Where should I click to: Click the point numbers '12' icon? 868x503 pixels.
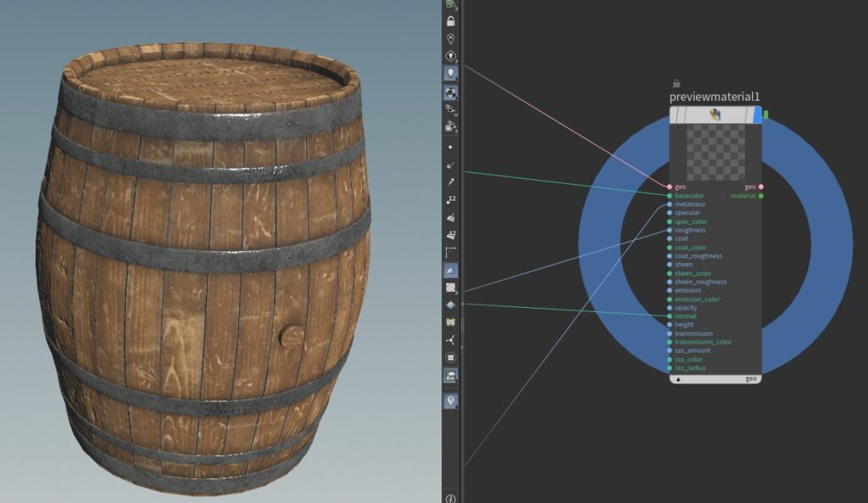451,200
